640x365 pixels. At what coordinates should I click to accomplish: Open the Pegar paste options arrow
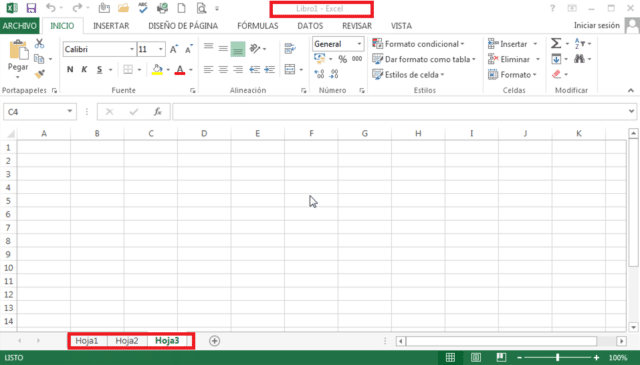click(18, 77)
